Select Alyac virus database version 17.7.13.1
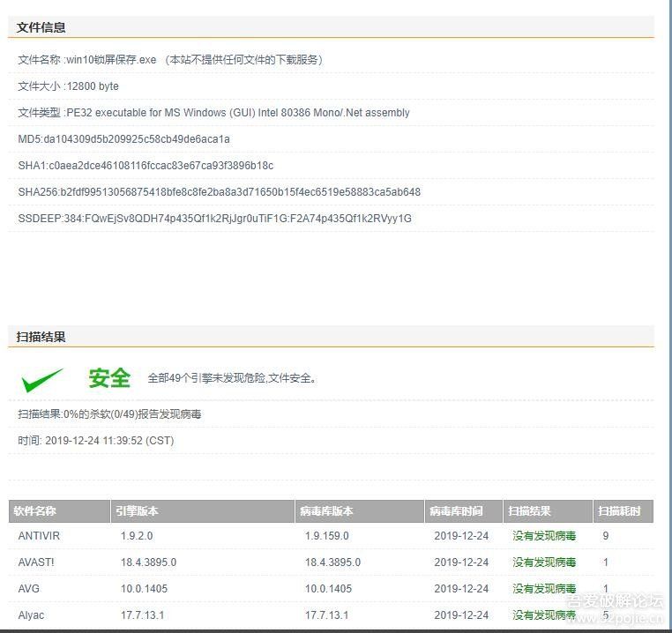 [326, 615]
